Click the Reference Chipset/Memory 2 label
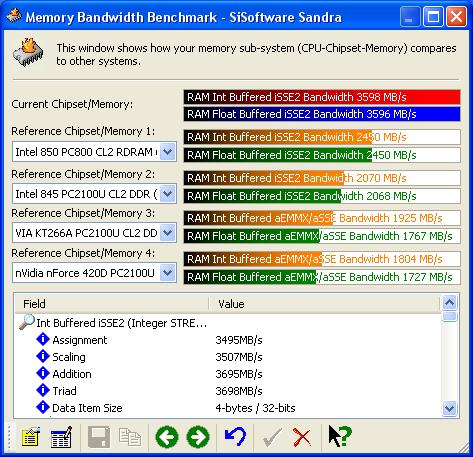Viewport: 473px width, 457px height. pos(83,174)
